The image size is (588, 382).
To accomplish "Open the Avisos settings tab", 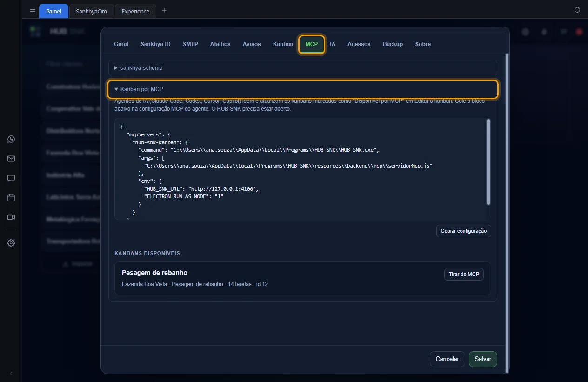I will (x=252, y=44).
